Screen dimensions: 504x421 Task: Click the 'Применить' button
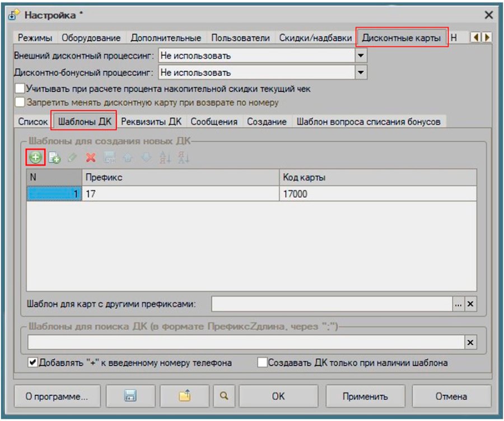[x=365, y=396]
